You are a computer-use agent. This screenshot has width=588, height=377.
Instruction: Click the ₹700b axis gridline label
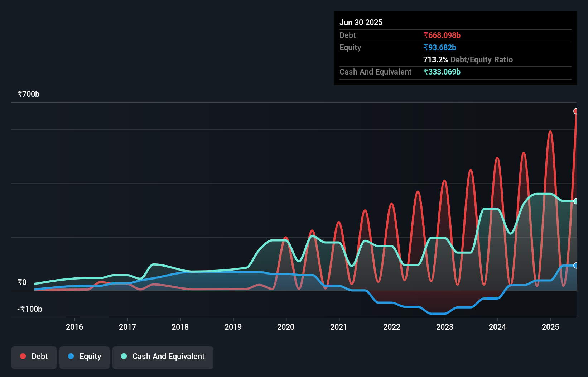point(29,94)
